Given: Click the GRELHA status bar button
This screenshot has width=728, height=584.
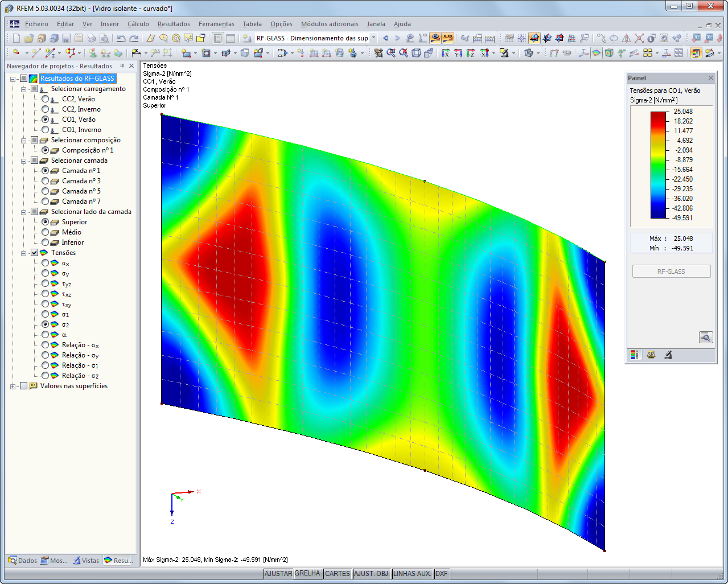Looking at the screenshot, I should [x=307, y=574].
